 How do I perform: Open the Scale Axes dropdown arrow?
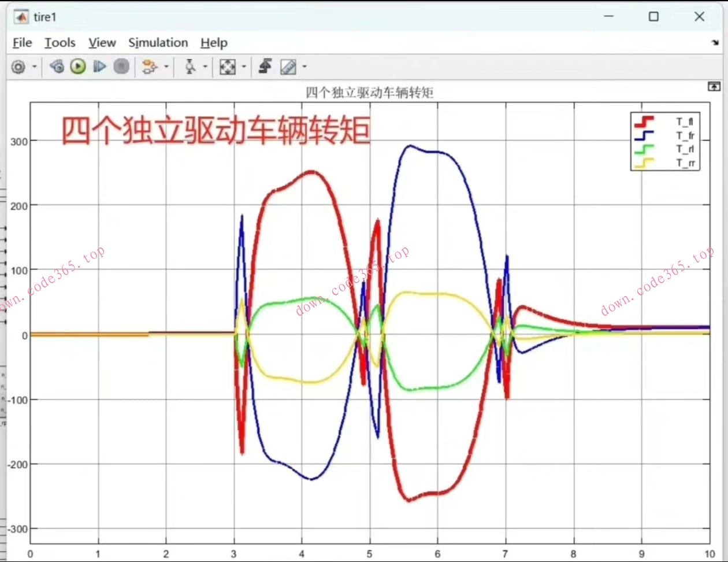point(244,67)
